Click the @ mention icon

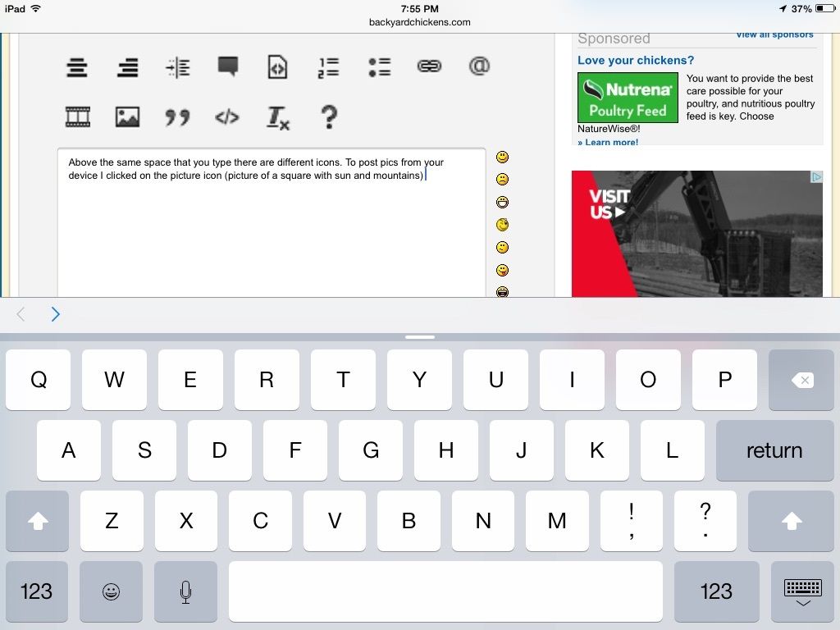479,66
